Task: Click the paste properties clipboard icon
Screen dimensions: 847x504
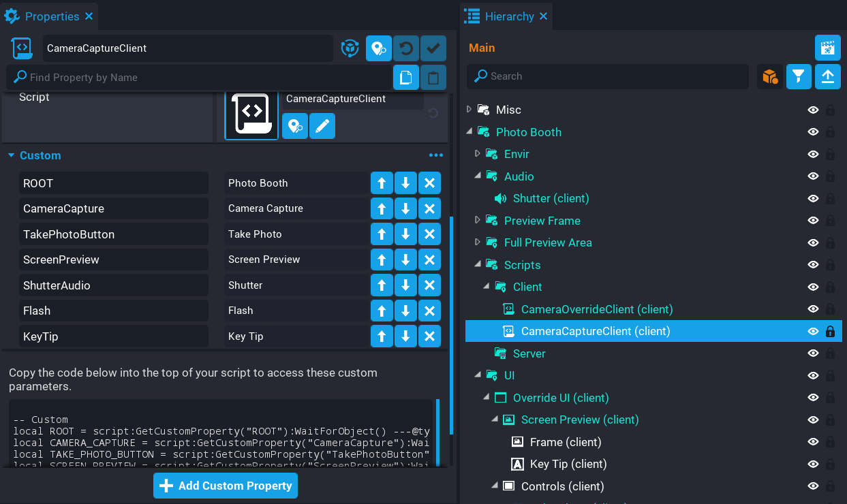Action: [x=433, y=78]
